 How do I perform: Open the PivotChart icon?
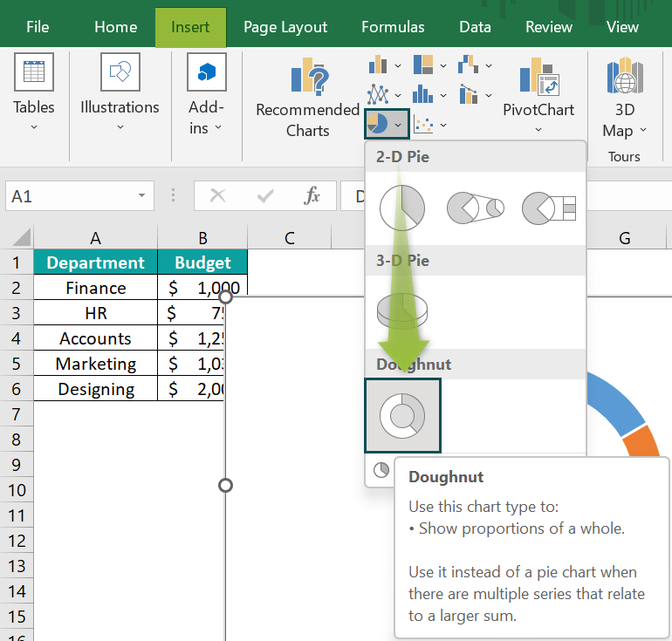538,76
